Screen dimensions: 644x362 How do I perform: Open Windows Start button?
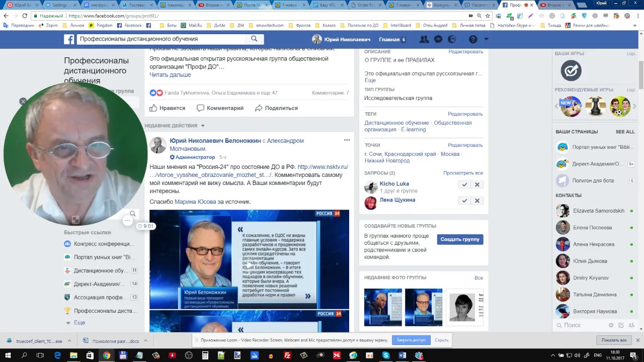click(x=8, y=355)
